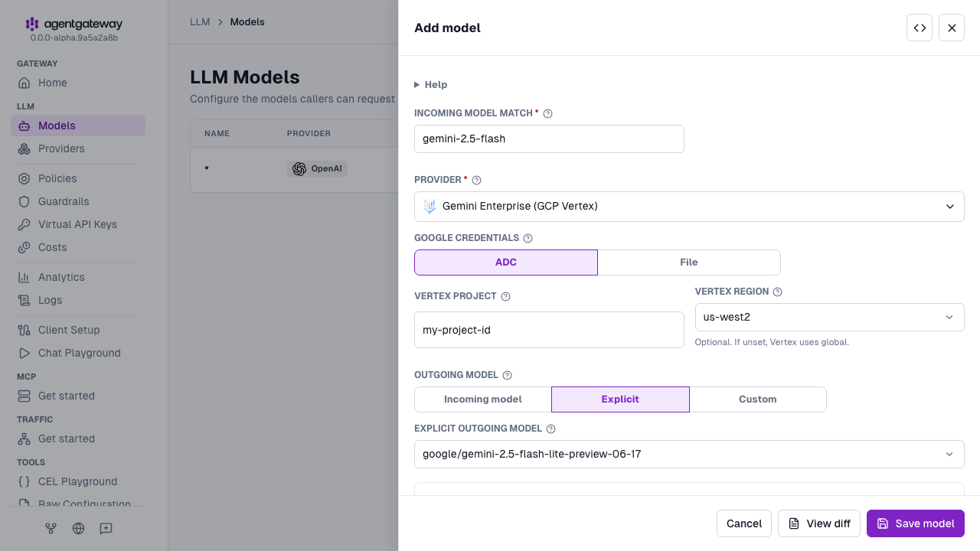
Task: Click the Logs sidebar icon
Action: (x=24, y=300)
